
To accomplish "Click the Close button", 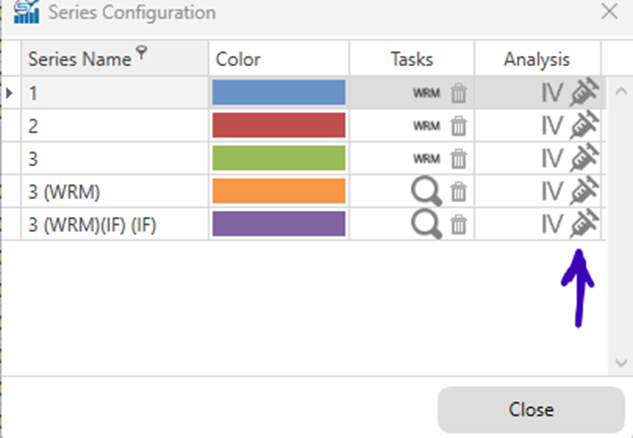I will click(531, 410).
